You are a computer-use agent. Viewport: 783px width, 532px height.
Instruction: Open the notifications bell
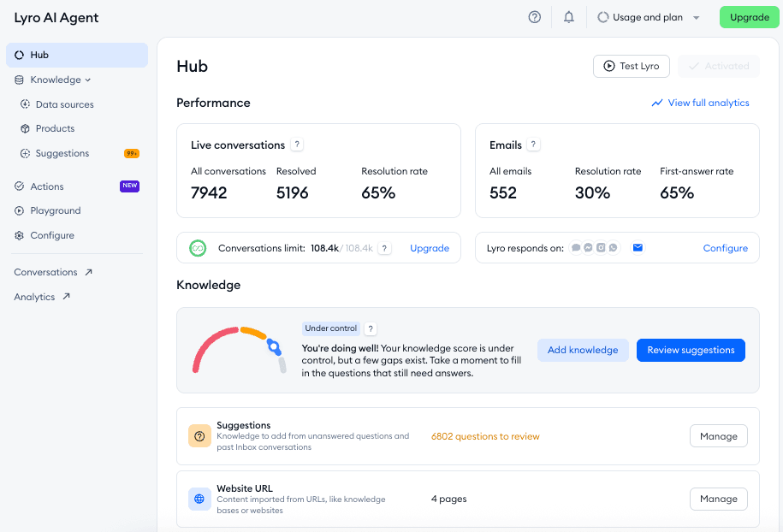[x=569, y=17]
